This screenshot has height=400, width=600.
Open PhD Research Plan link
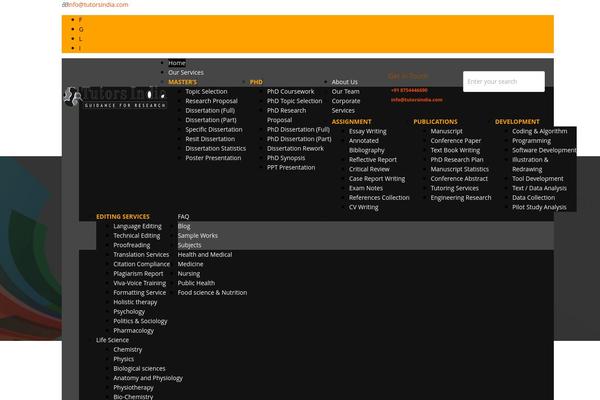coord(457,160)
